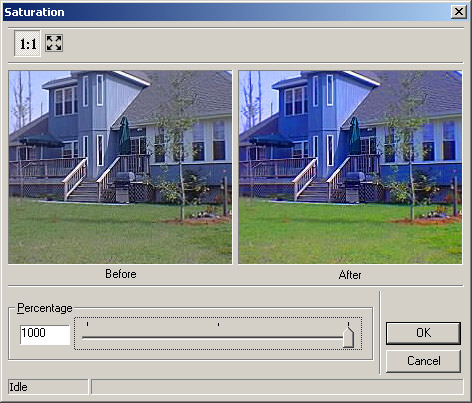Click the After preview image
Image resolution: width=472 pixels, height=403 pixels.
click(x=350, y=167)
